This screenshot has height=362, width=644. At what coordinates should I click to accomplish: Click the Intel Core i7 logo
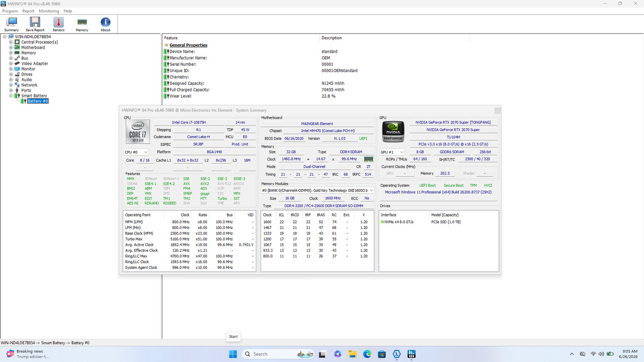(138, 132)
